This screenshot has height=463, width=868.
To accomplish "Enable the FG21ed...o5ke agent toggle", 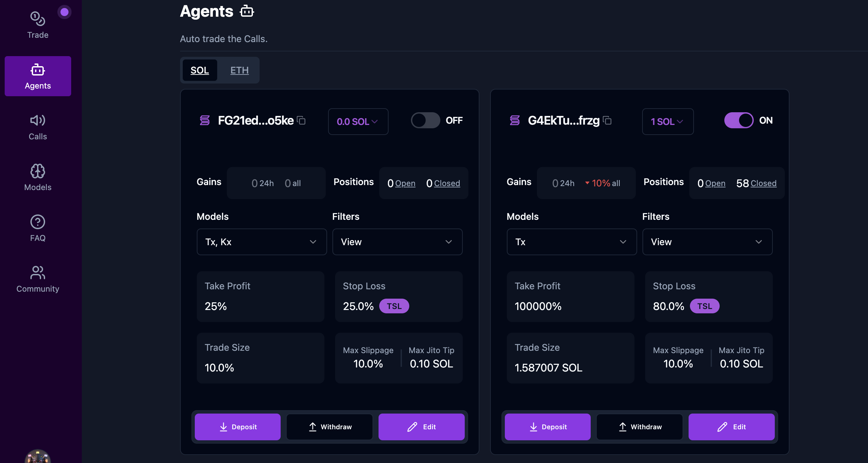I will click(425, 120).
